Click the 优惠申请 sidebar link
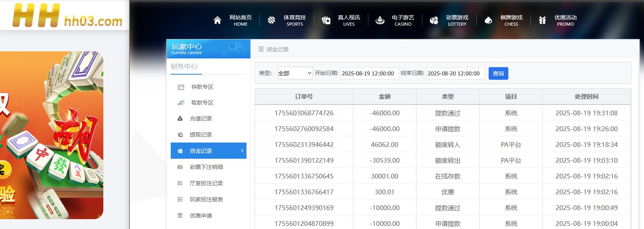This screenshot has height=229, width=644. pos(201,216)
